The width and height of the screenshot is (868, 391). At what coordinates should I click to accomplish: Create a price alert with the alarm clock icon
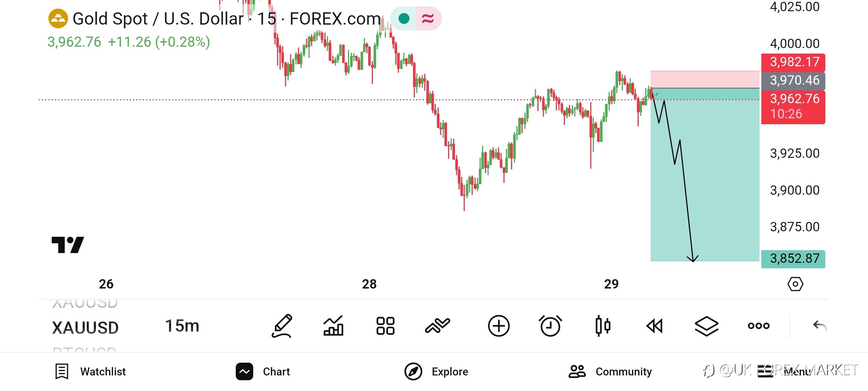[x=550, y=326]
